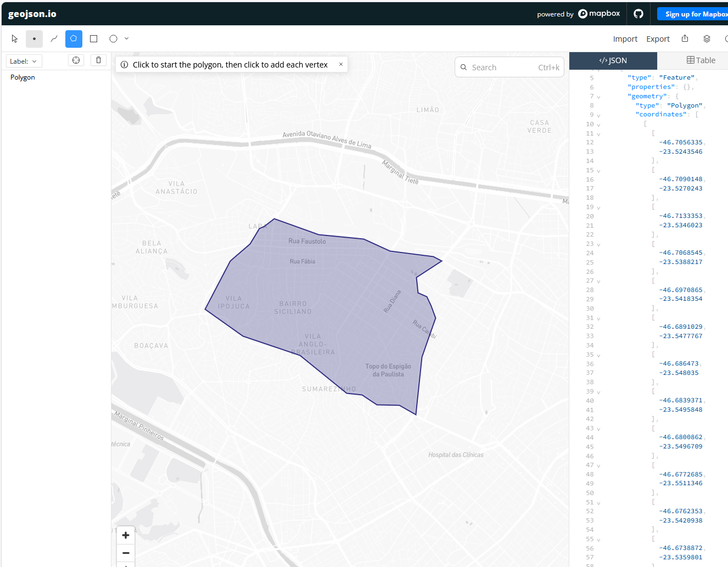The height and width of the screenshot is (567, 728).
Task: Click the info icon in hint bar
Action: click(125, 64)
